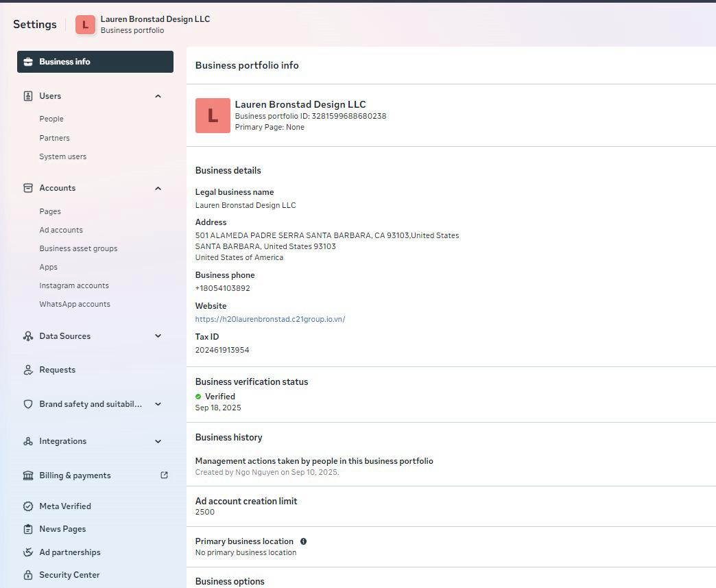Open Business asset groups
The height and width of the screenshot is (588, 716).
coord(78,248)
